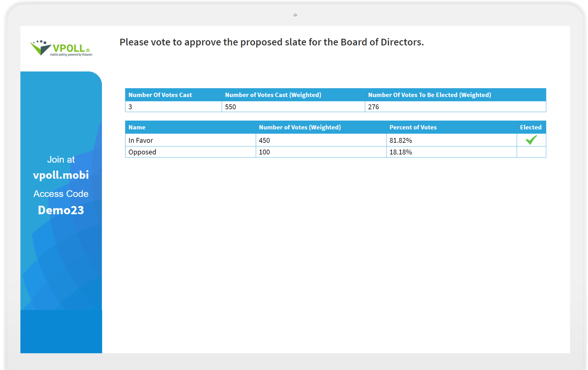Click the 18.18% percent cell

coord(401,152)
